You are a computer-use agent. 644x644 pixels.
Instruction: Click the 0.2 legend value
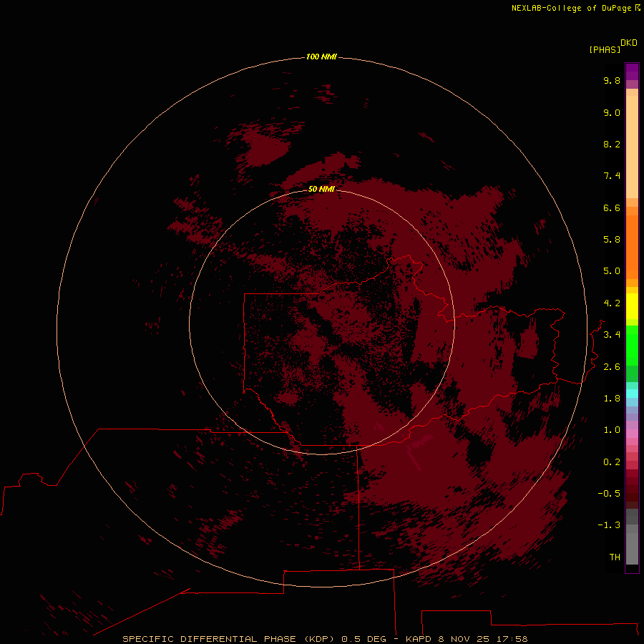tap(612, 462)
